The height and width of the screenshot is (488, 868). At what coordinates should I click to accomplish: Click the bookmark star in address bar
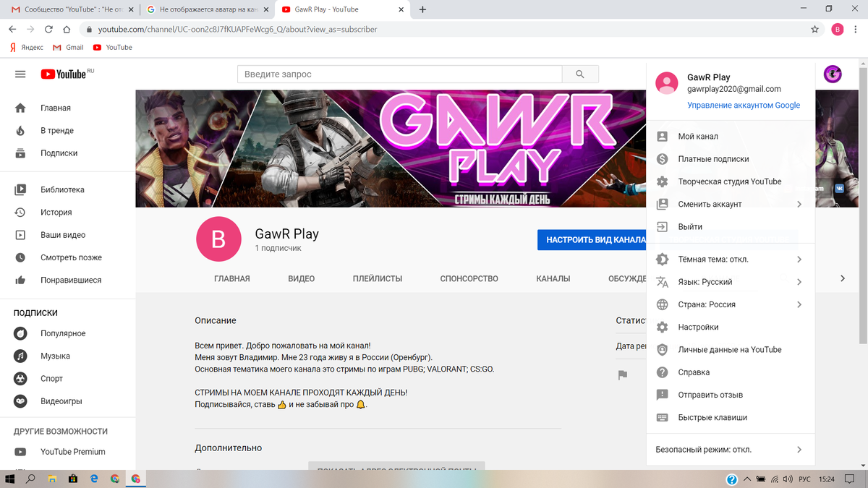click(x=815, y=30)
